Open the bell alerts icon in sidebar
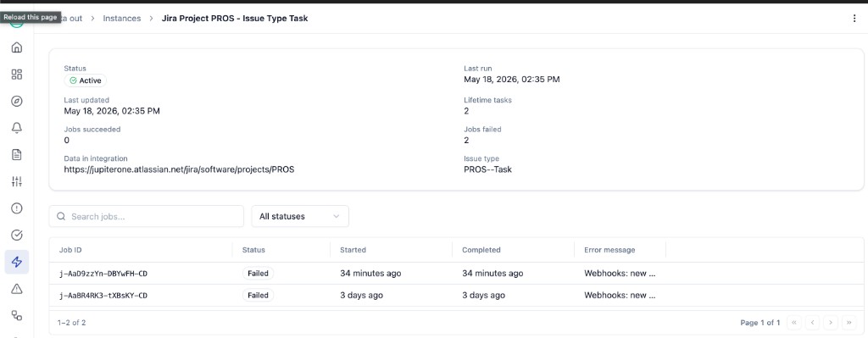 (17, 128)
